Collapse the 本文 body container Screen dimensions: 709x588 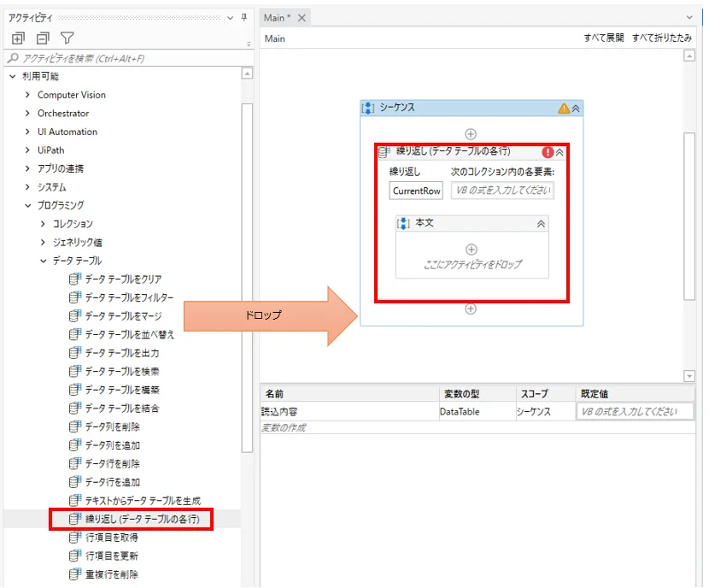coord(540,223)
